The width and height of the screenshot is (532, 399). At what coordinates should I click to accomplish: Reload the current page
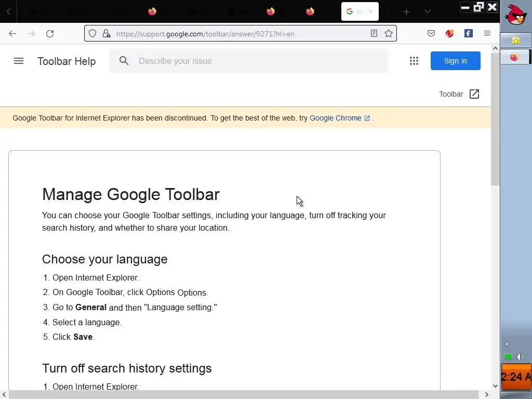pyautogui.click(x=50, y=34)
